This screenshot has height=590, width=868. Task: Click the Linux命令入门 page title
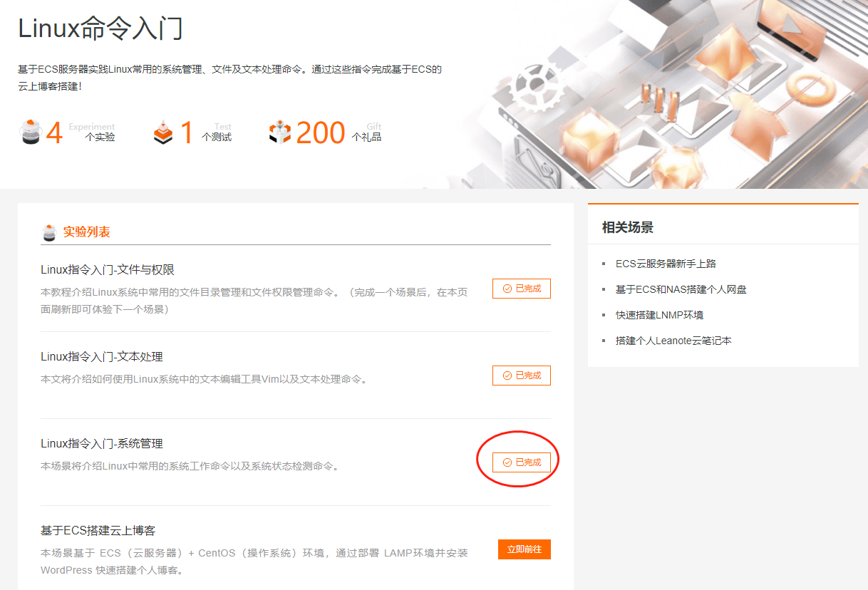click(x=100, y=28)
